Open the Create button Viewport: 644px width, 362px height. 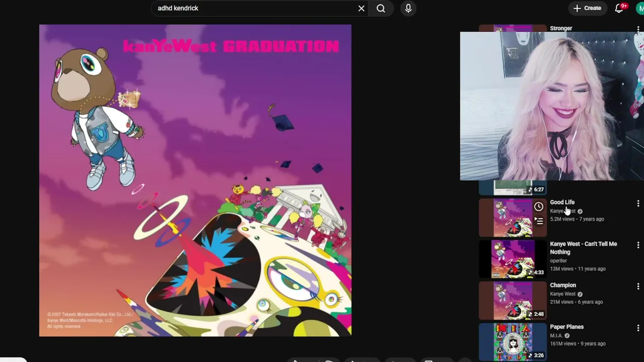(x=587, y=8)
